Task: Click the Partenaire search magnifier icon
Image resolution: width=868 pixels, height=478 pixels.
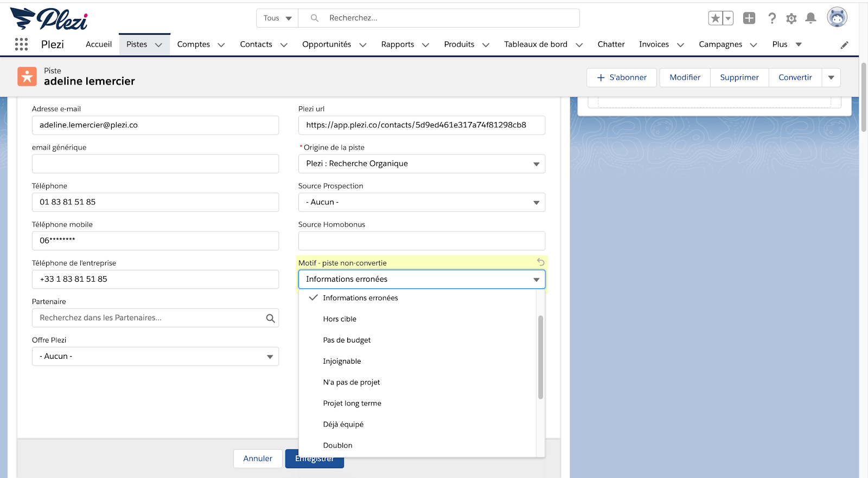Action: coord(270,318)
